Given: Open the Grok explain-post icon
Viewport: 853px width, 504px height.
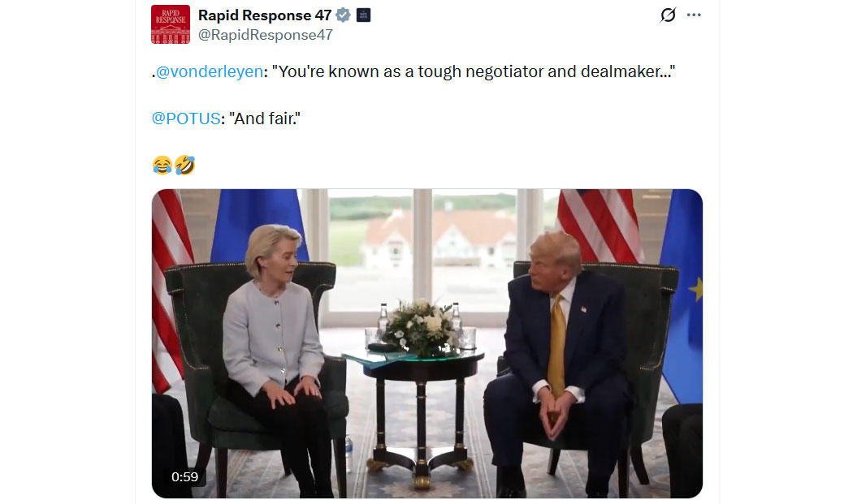Looking at the screenshot, I should (668, 15).
